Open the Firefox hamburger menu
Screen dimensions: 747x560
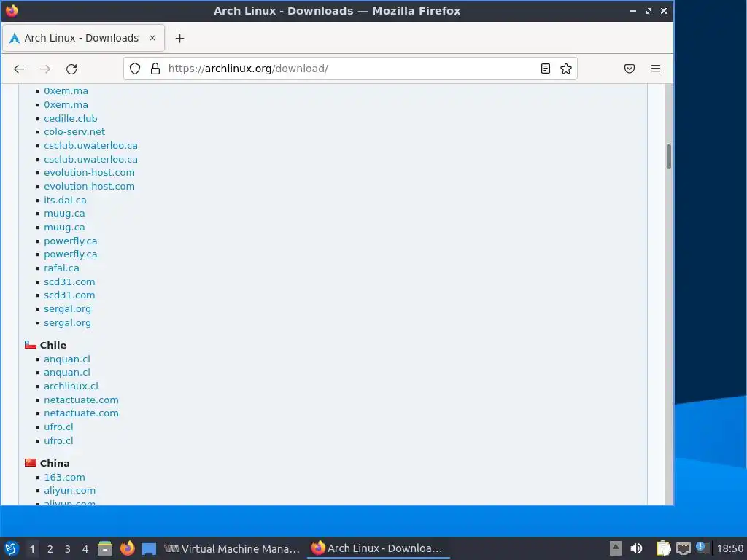coord(656,69)
